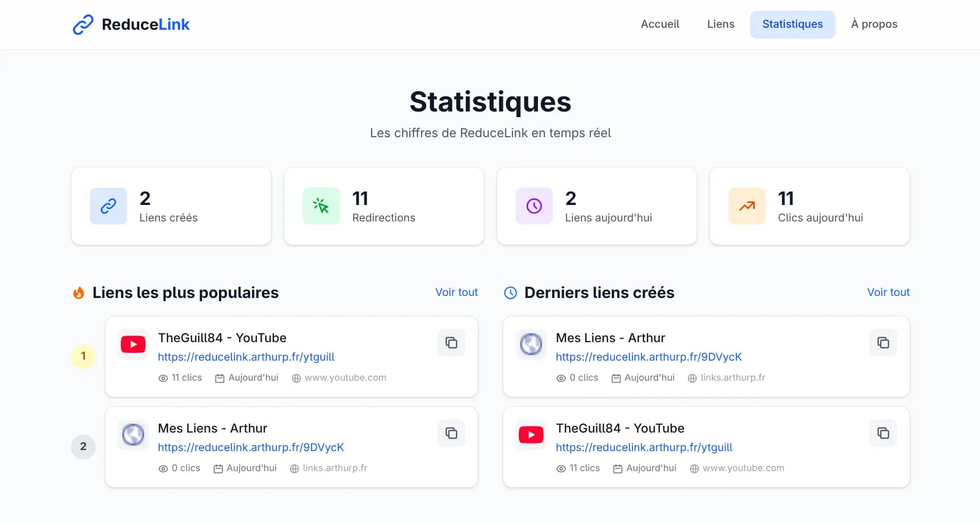This screenshot has height=523, width=980.
Task: Click the chain link icon on Liens créés card
Action: click(x=108, y=206)
